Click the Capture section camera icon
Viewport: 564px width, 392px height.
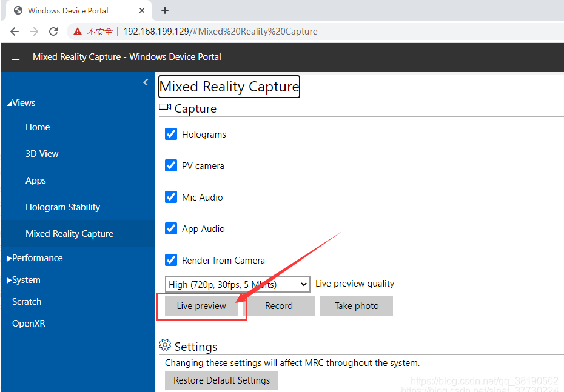165,107
